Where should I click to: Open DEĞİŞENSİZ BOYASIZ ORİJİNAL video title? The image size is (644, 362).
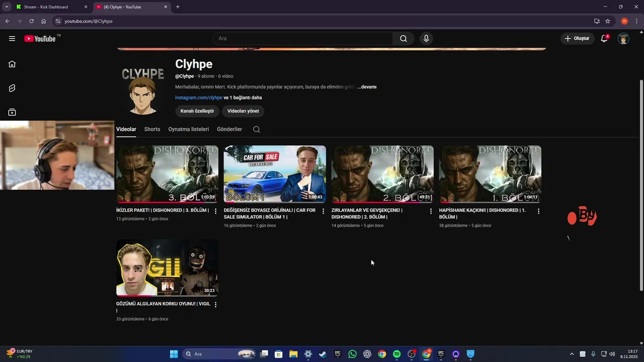click(270, 214)
